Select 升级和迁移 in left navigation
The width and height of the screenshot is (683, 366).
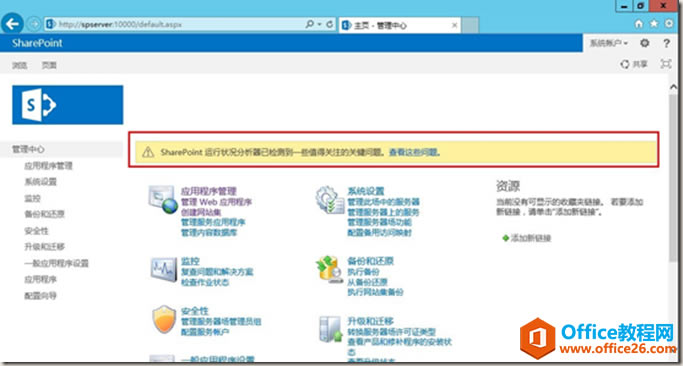coord(45,247)
